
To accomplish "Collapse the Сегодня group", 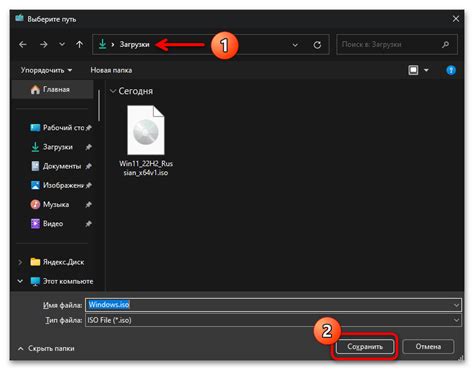I will [x=113, y=91].
